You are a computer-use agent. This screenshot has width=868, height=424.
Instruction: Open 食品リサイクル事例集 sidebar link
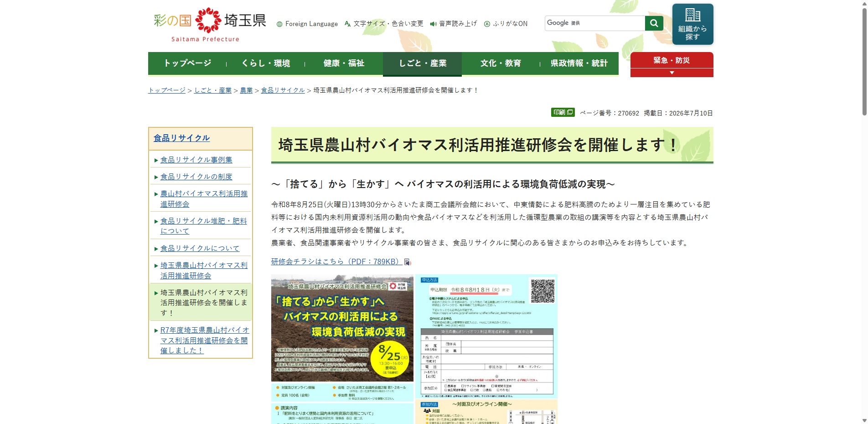[196, 160]
